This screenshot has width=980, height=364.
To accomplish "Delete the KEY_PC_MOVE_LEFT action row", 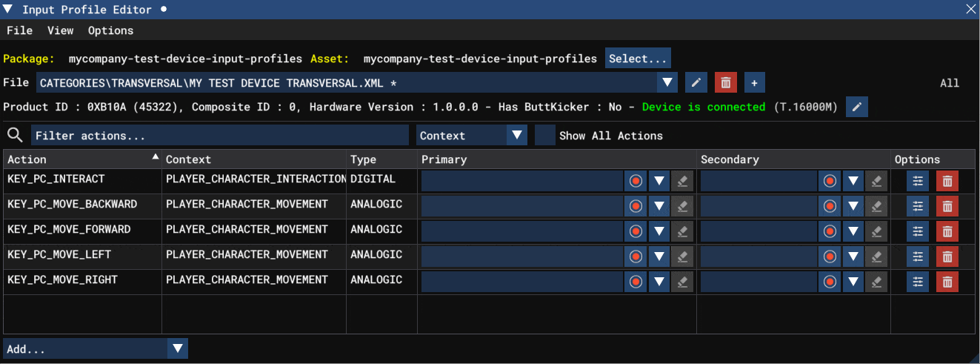I will 947,257.
